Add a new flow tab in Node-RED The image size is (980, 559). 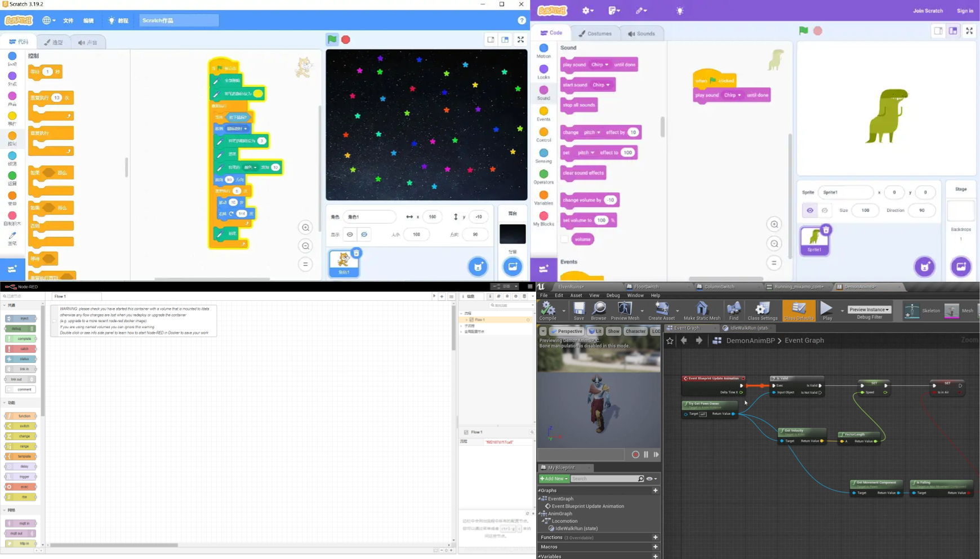pyautogui.click(x=442, y=296)
